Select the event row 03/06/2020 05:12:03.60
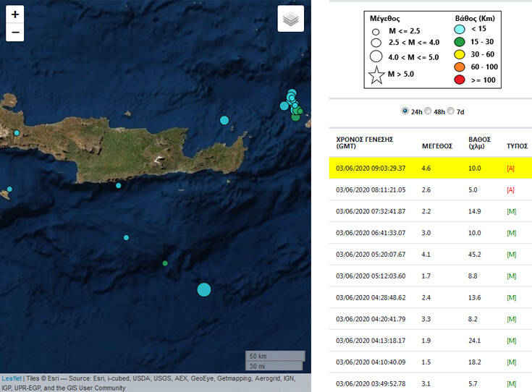This screenshot has height=392, width=532. (x=431, y=276)
